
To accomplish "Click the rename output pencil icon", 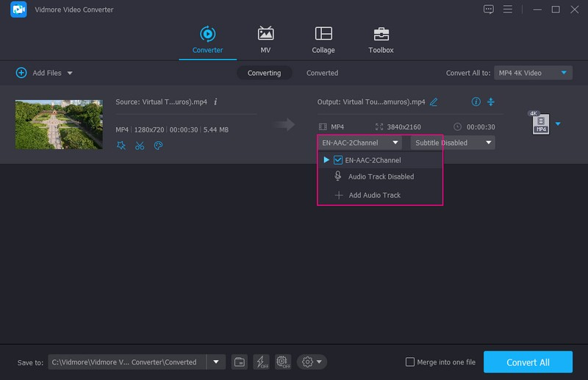I will [x=434, y=101].
